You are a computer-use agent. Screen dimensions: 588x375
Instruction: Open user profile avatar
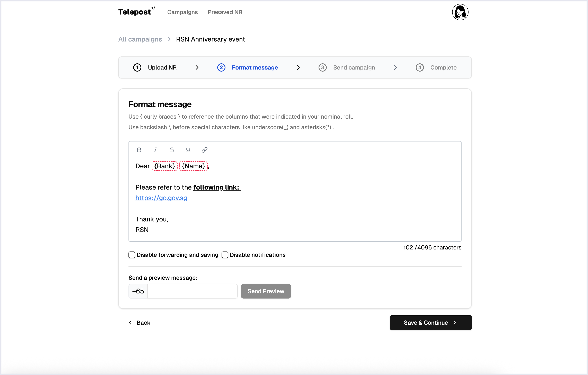click(460, 12)
